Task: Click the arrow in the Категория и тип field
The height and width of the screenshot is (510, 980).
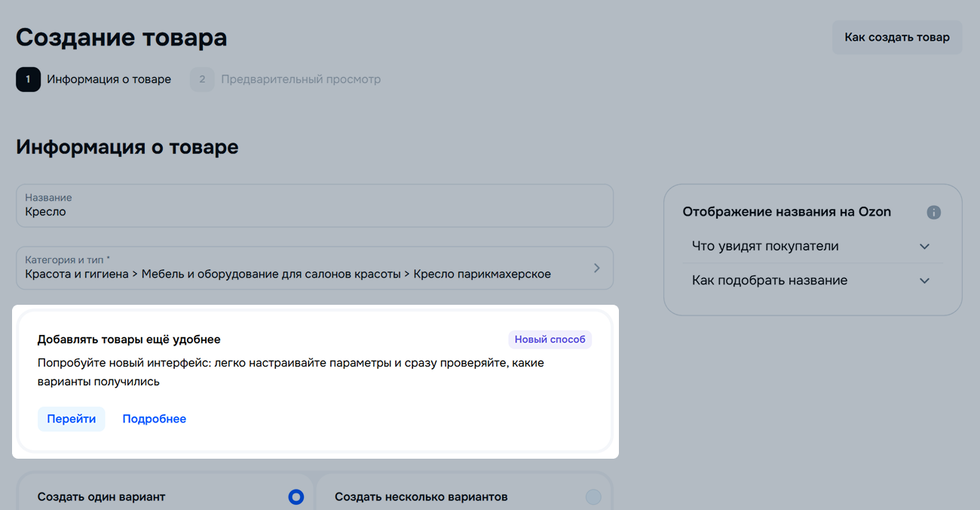Action: [596, 268]
